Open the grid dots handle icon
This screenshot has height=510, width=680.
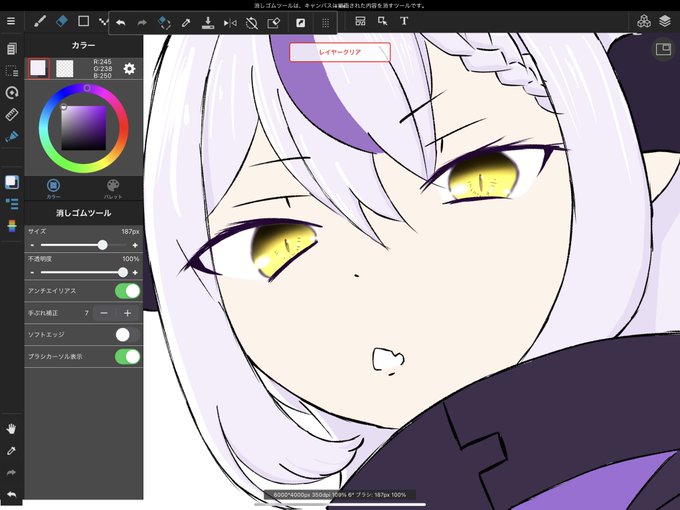[325, 23]
